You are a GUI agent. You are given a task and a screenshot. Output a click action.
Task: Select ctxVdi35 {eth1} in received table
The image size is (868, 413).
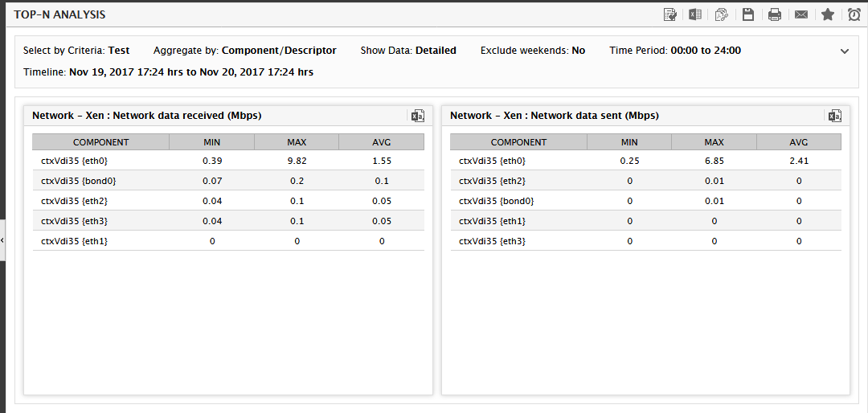pyautogui.click(x=74, y=241)
